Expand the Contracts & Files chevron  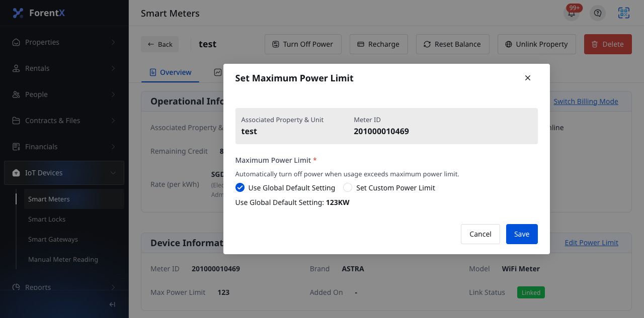tap(113, 121)
